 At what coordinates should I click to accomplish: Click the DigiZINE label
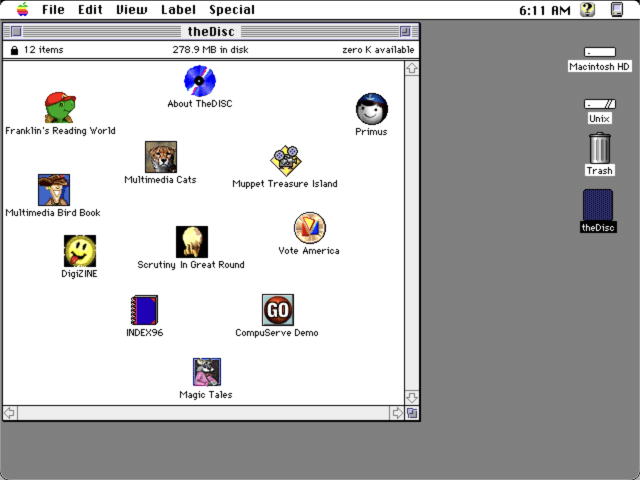80,274
